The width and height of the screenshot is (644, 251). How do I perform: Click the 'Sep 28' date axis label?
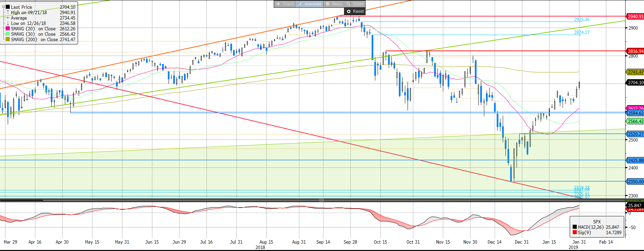pos(350,242)
